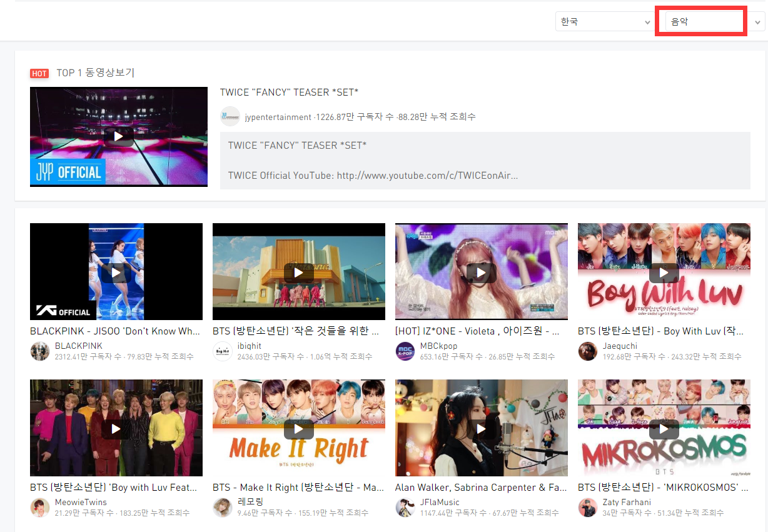Open BTS - Make It Right video title
Screen dimensions: 768x532
(298, 488)
